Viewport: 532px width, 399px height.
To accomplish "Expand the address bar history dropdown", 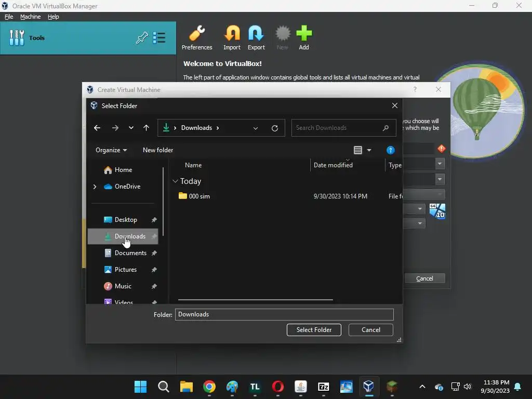I will (256, 128).
